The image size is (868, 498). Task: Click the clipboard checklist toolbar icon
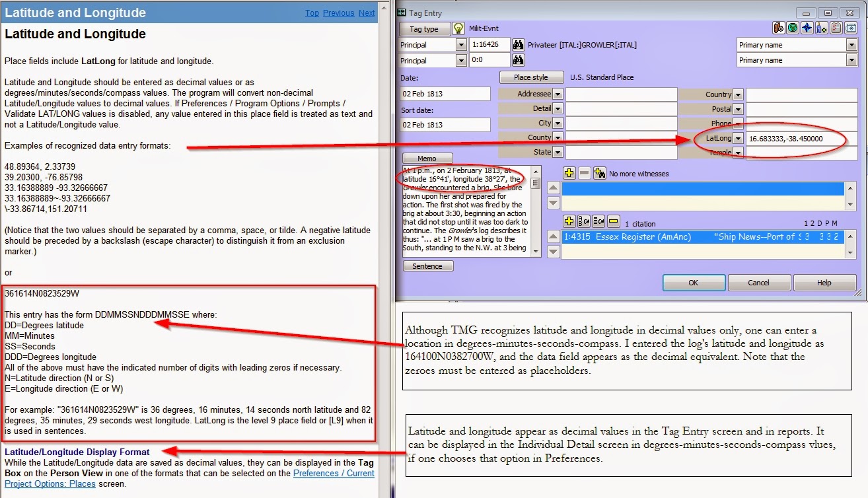[x=836, y=28]
